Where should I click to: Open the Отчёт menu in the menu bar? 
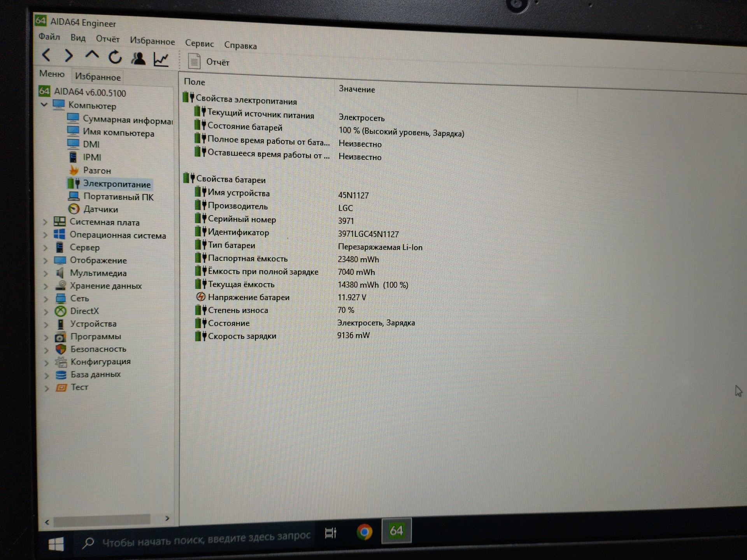click(x=108, y=39)
